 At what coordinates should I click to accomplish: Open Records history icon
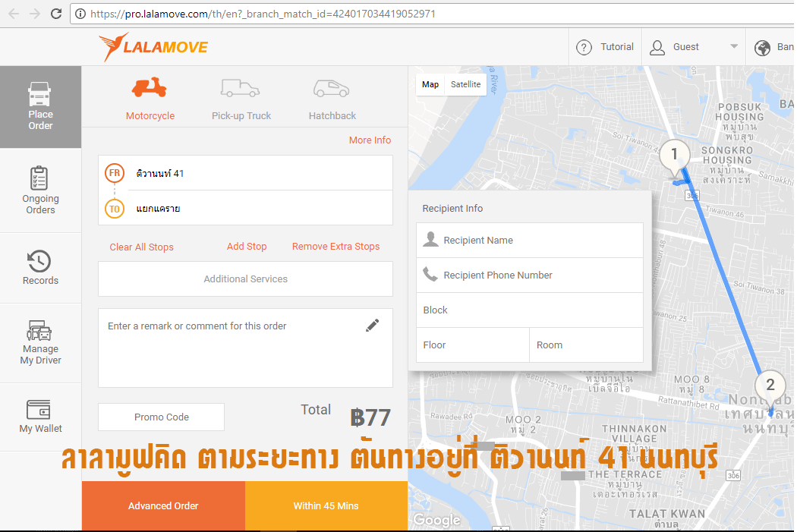39,261
